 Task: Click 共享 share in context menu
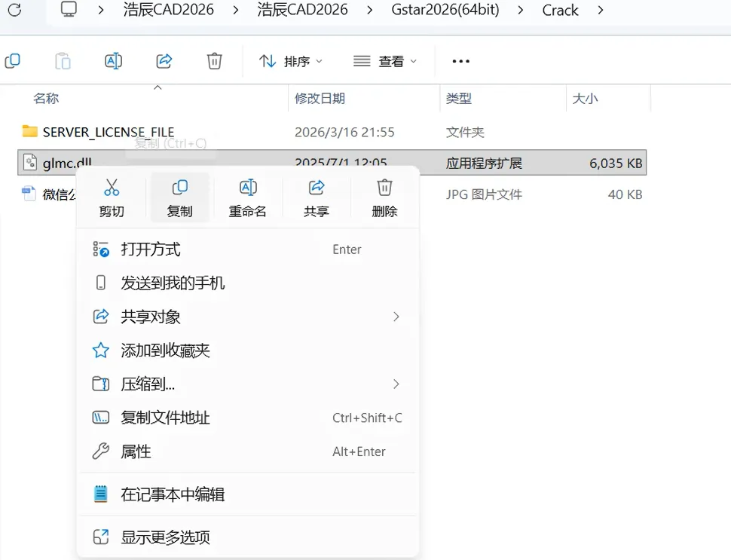(x=316, y=198)
